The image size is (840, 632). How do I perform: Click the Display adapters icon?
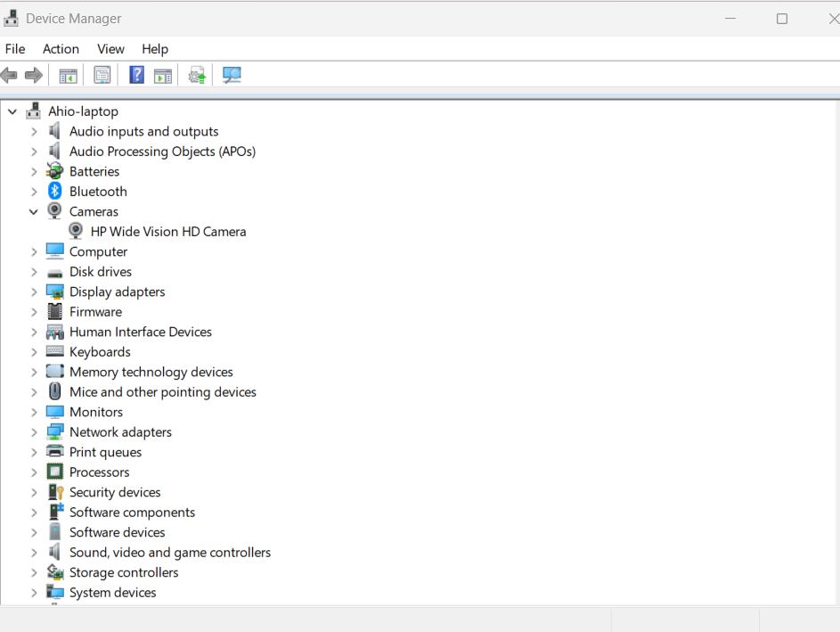point(54,291)
